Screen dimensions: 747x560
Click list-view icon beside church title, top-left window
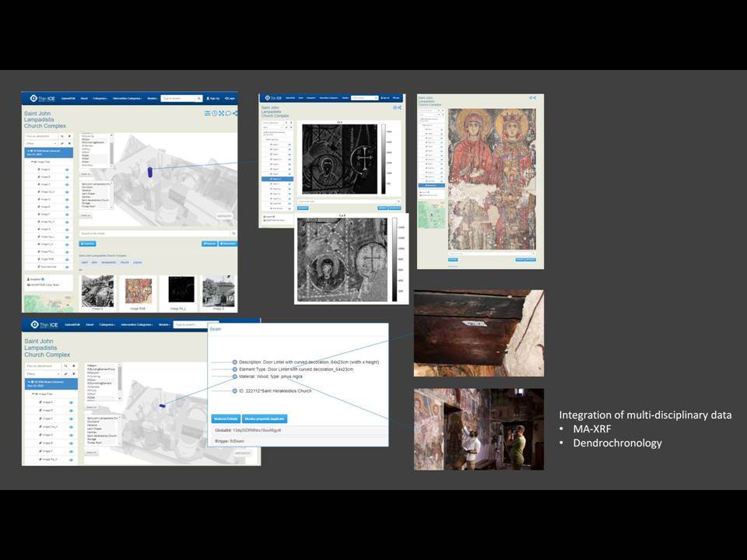point(207,114)
